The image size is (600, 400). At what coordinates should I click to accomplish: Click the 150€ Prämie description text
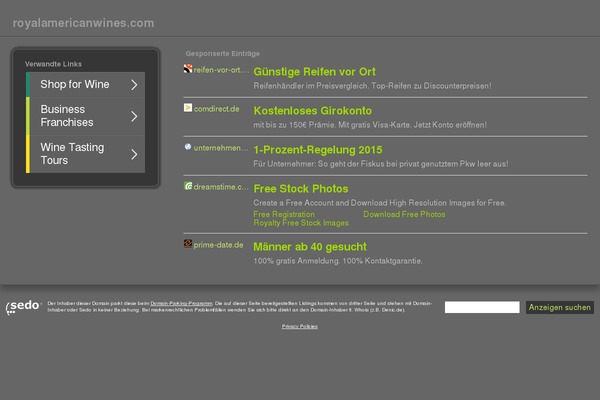370,125
